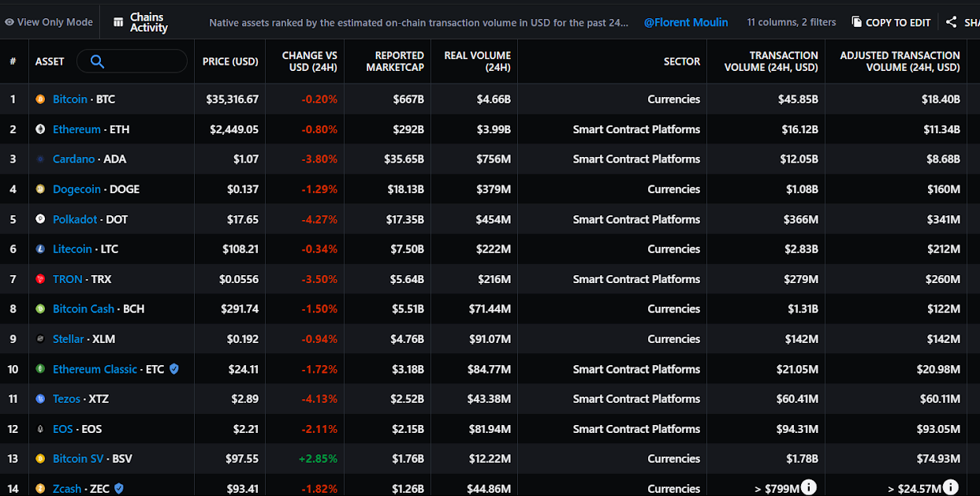The height and width of the screenshot is (496, 980).
Task: Click the search magnifier icon in Asset column
Action: 97,62
